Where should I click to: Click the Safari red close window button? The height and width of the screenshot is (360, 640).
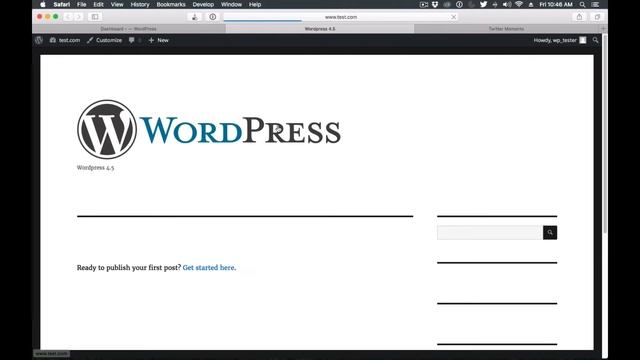tap(40, 17)
